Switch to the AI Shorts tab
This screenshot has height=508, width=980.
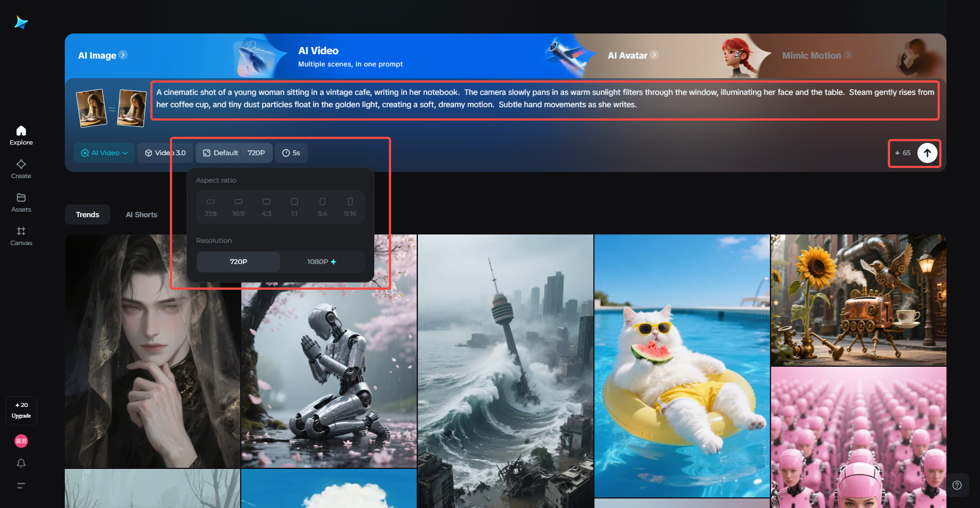(141, 214)
